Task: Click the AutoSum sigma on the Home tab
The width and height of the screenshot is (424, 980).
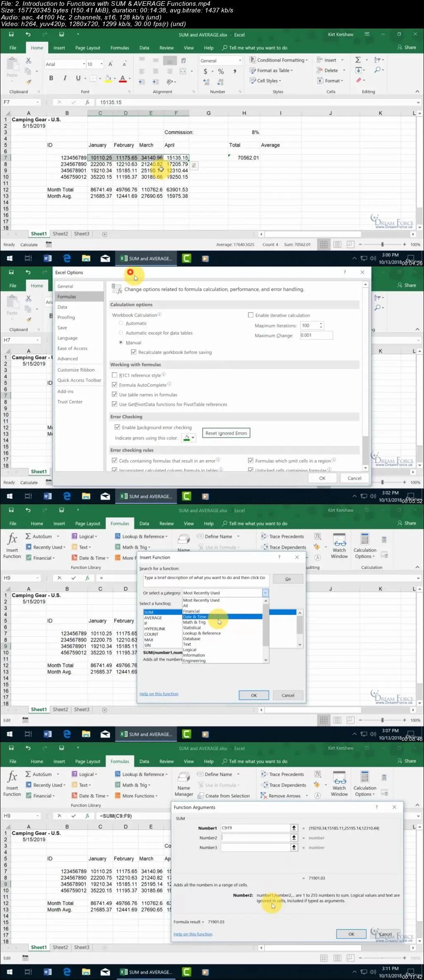Action: tap(358, 60)
